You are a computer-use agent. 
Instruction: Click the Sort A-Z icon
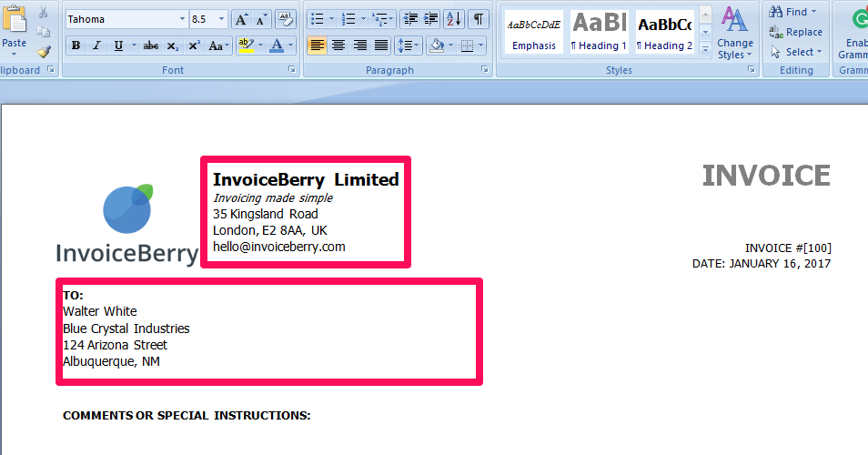tap(454, 19)
